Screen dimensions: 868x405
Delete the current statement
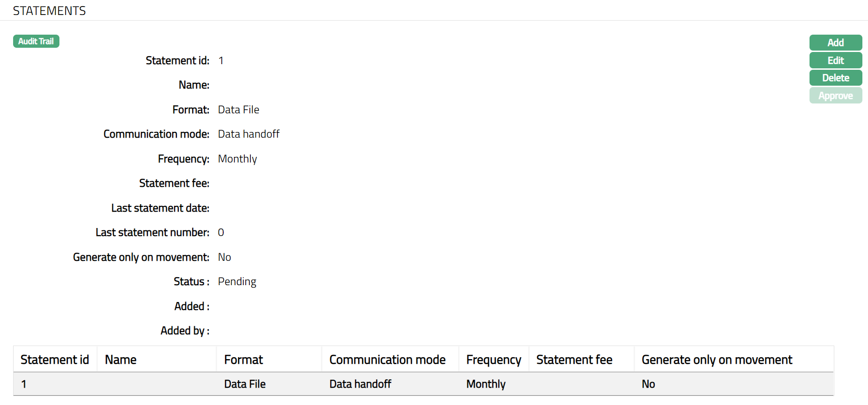click(x=835, y=78)
